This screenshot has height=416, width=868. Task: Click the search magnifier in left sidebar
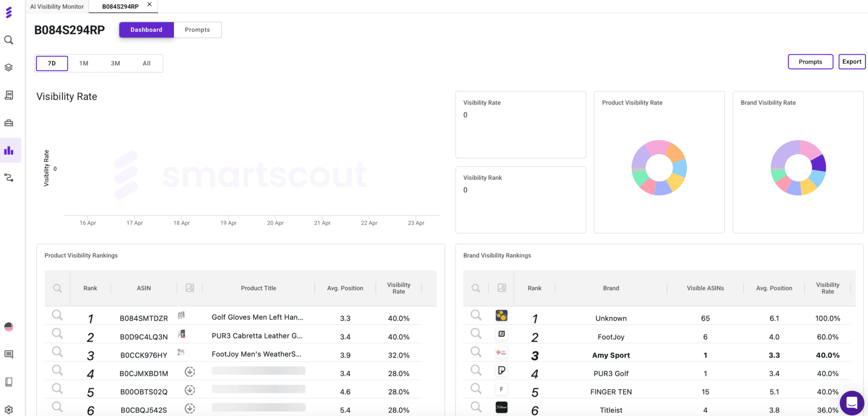tap(9, 40)
